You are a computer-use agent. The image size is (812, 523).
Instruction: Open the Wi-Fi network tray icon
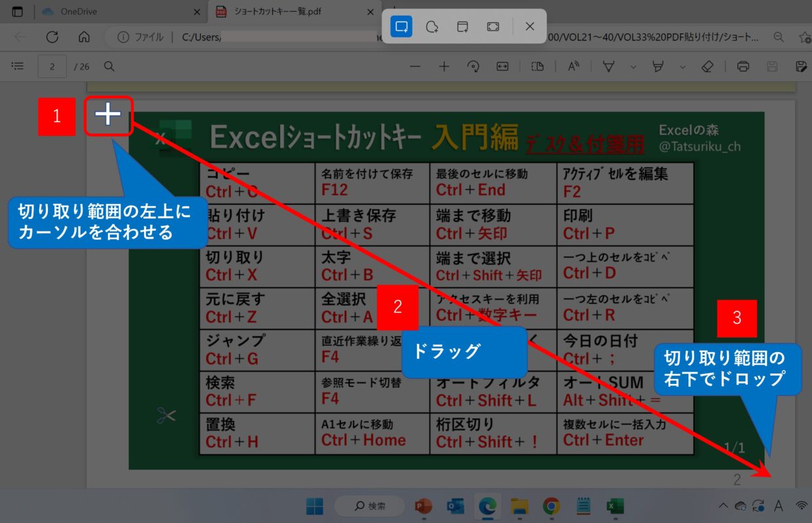click(x=802, y=506)
